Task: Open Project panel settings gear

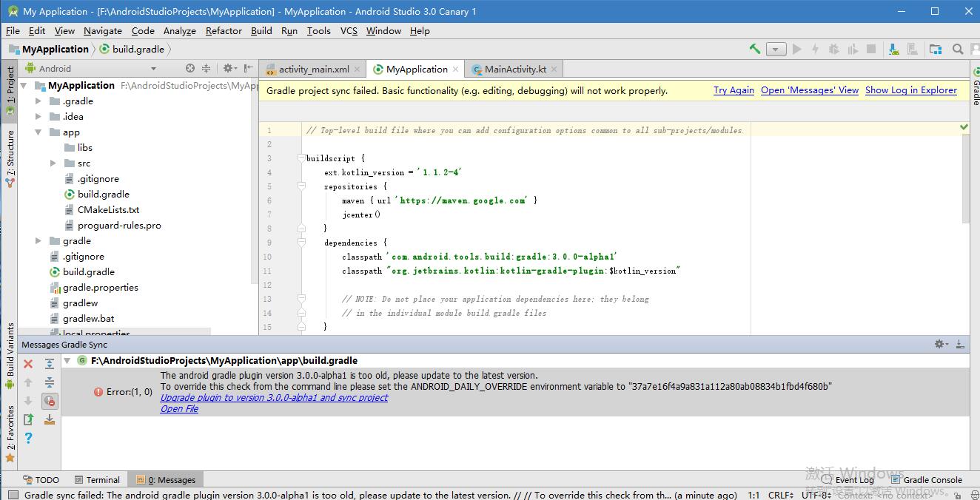Action: pos(229,68)
